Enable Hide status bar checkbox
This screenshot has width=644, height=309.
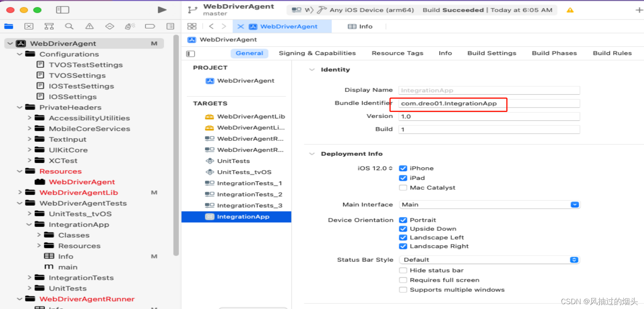pyautogui.click(x=403, y=270)
